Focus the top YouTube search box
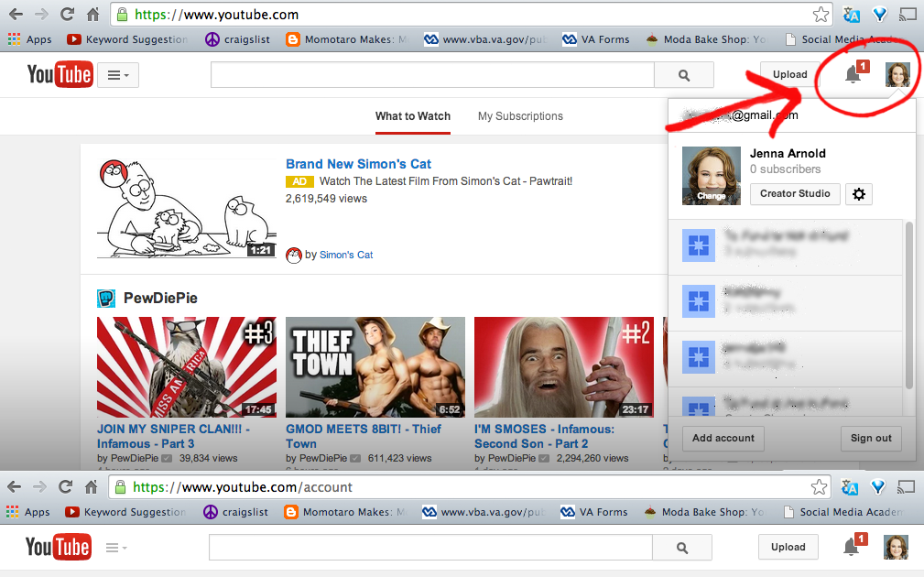 click(x=432, y=75)
